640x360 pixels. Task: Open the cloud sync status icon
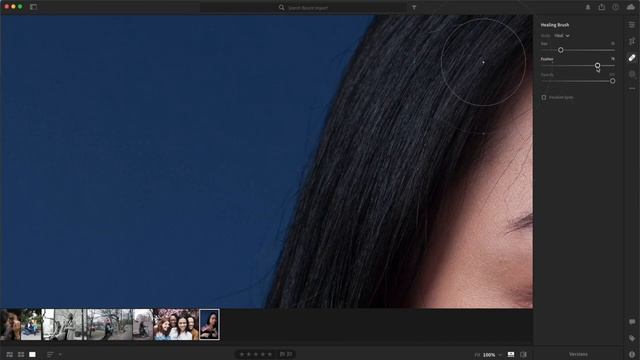click(631, 7)
